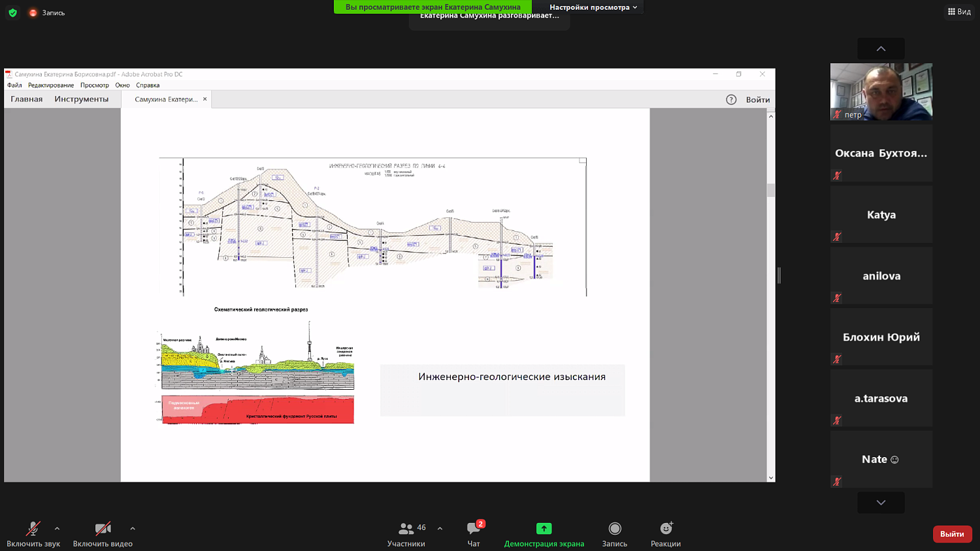The height and width of the screenshot is (551, 980).
Task: Click the Схематический геологический разрез caption
Action: click(261, 309)
